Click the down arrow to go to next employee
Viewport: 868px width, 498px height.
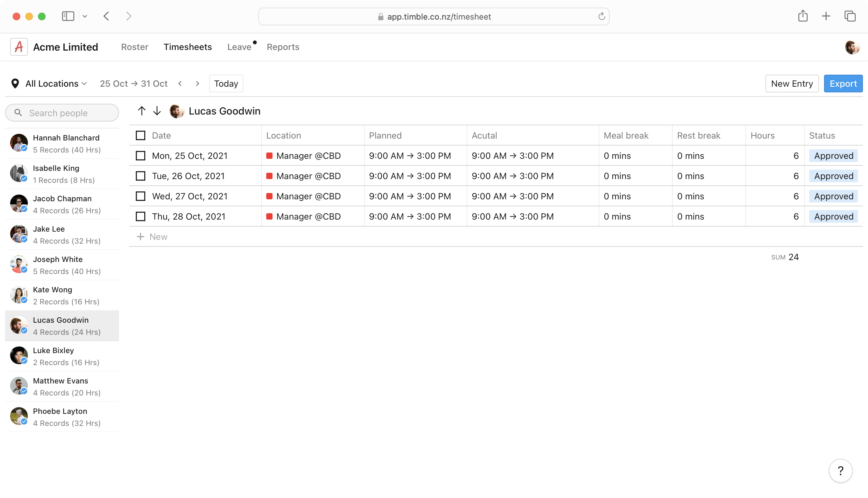point(157,111)
